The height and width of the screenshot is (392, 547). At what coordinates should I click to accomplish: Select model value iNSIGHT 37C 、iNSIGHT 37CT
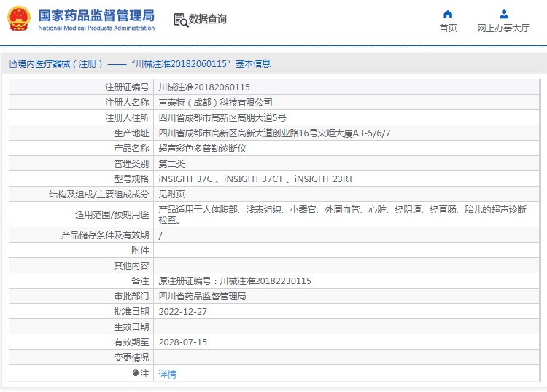[x=221, y=179]
